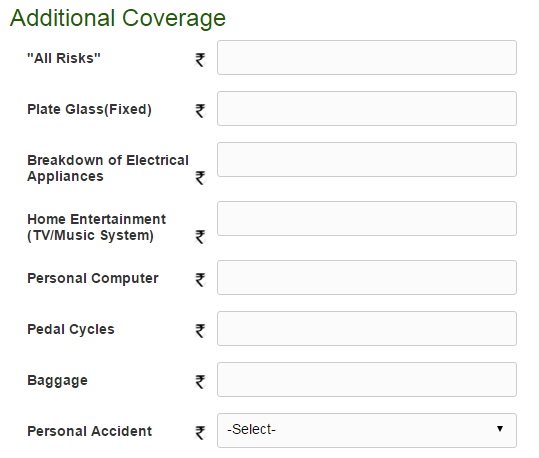Select rupee icon for Breakdown of Electrical Appliances
This screenshot has width=539, height=458.
tap(200, 178)
